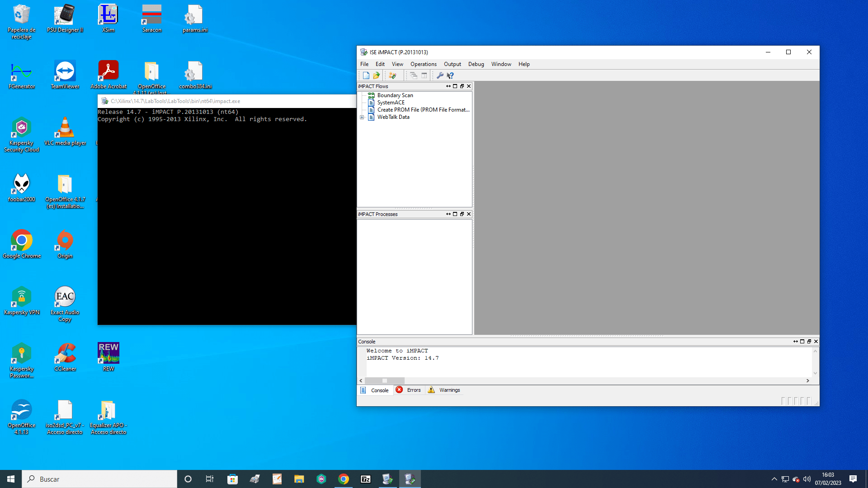Open the Debug menu
The height and width of the screenshot is (488, 868).
click(x=476, y=64)
